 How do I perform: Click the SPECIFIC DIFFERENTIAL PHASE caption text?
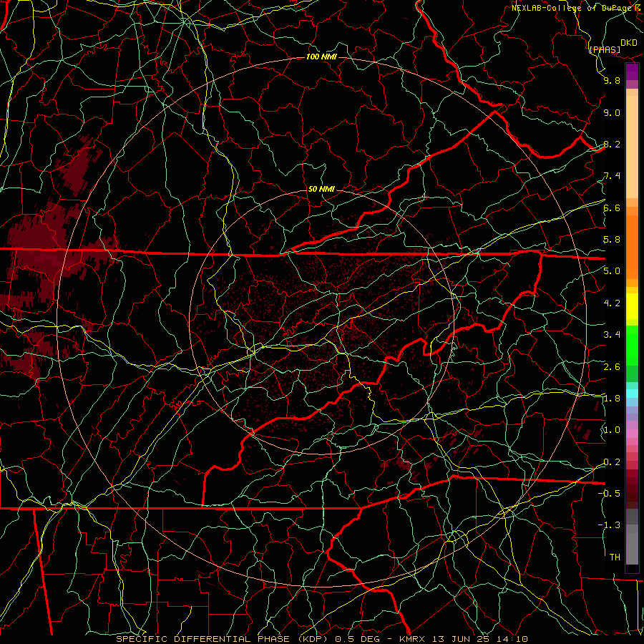tap(203, 639)
